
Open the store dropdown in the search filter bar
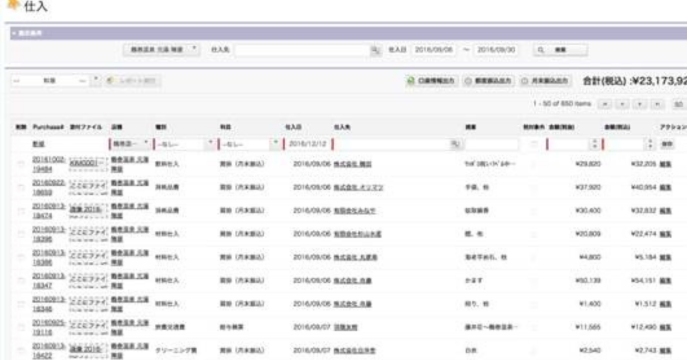point(161,50)
